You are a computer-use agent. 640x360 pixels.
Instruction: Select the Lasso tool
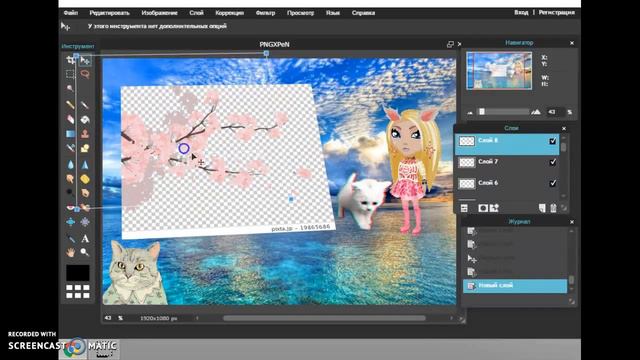tap(85, 74)
